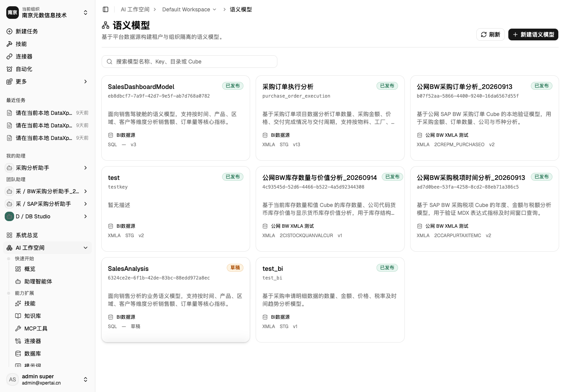Open SalesDashboardModel card title

click(x=141, y=87)
